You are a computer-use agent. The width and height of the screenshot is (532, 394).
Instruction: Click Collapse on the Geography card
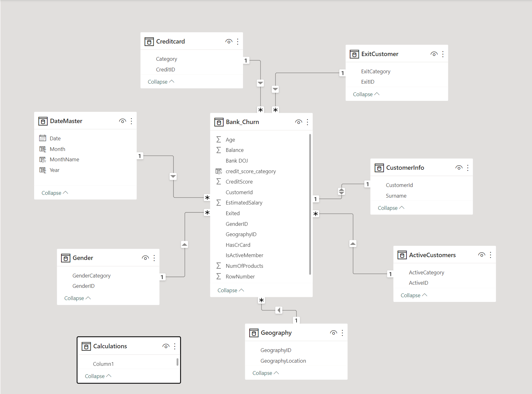[x=265, y=373]
